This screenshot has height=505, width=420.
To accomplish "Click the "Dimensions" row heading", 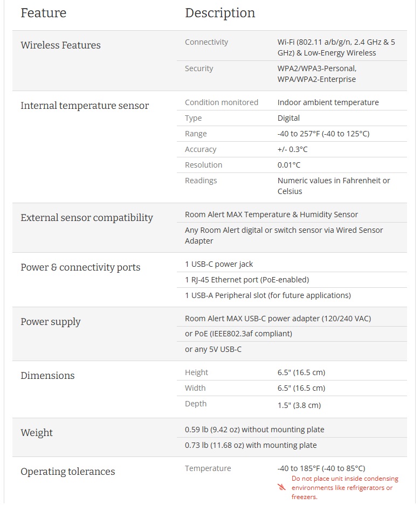I will (47, 376).
